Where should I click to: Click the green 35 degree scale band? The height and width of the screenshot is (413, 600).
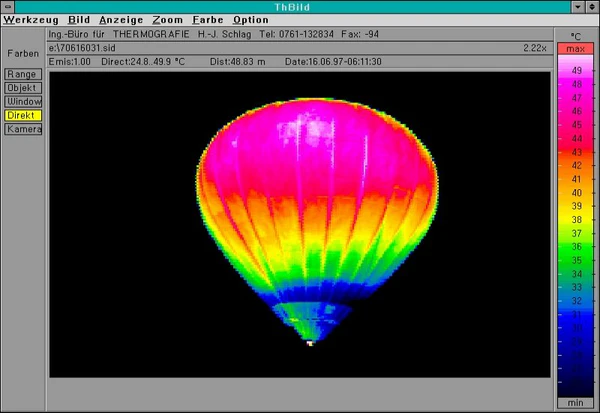tap(576, 259)
